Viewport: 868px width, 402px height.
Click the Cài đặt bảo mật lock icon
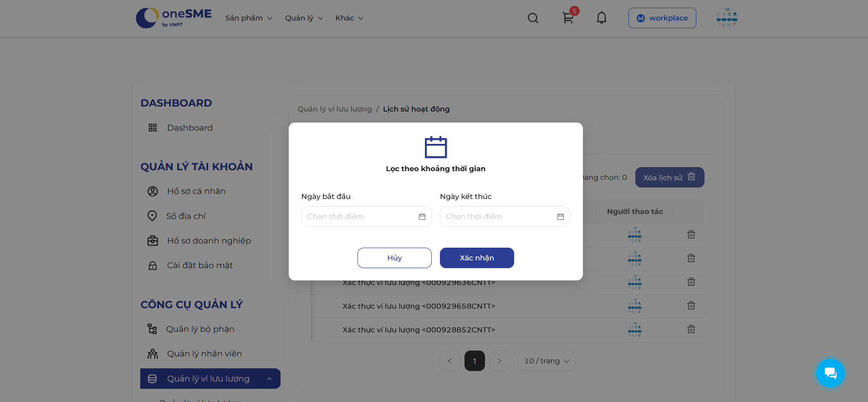pyautogui.click(x=153, y=265)
